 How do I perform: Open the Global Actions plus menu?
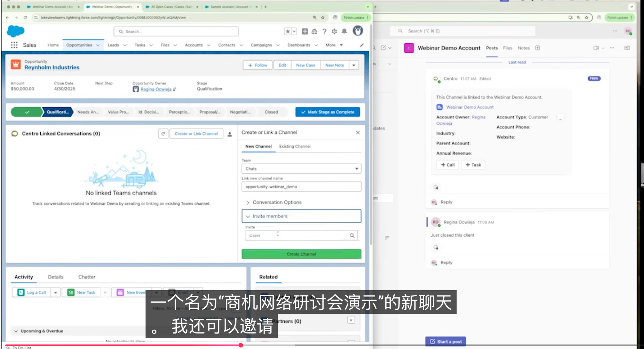pos(305,31)
